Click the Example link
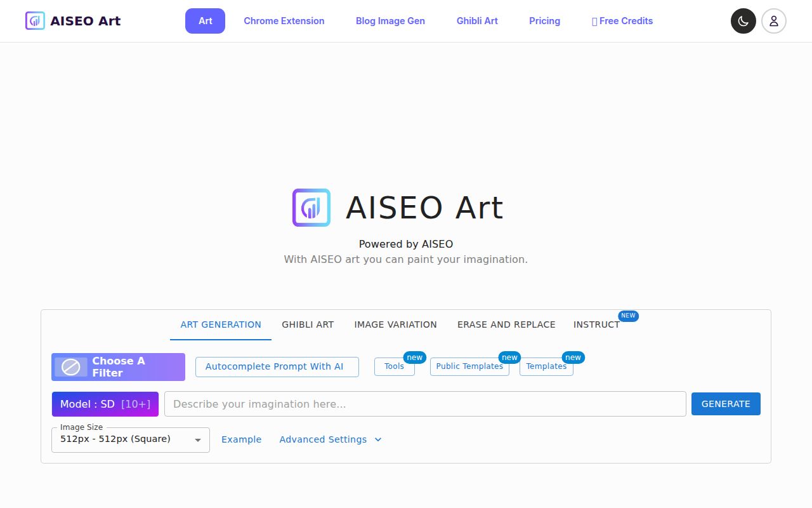Screen dimensions: 812x508 tap(241, 439)
